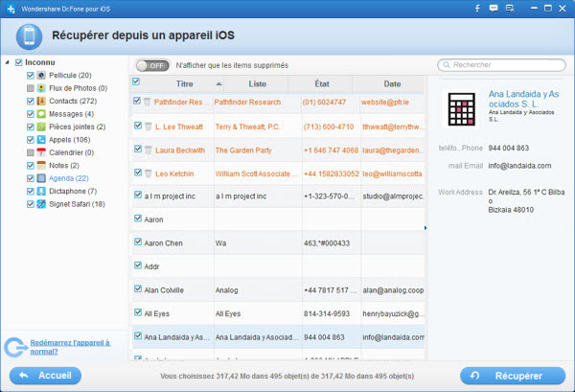Click the Liste column header
Image resolution: width=575 pixels, height=392 pixels.
tap(257, 84)
